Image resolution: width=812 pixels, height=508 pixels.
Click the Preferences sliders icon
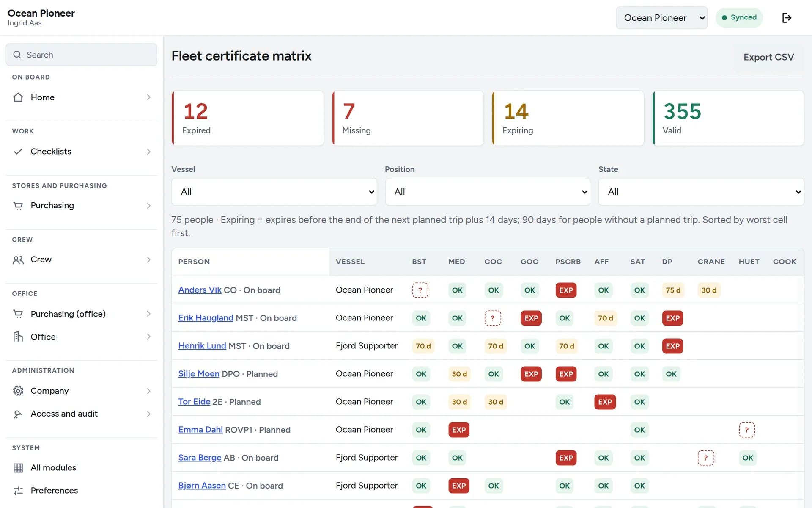tap(18, 491)
